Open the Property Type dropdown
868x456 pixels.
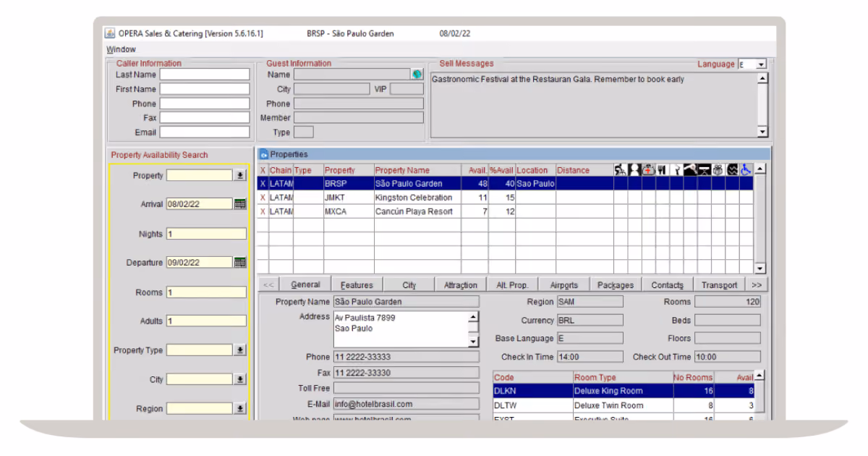pos(240,350)
